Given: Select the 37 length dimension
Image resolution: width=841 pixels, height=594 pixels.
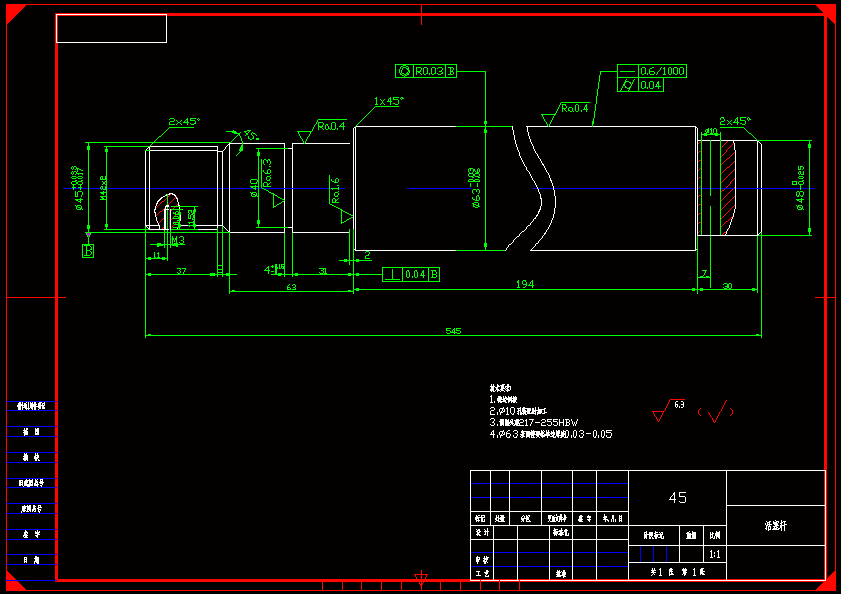Looking at the screenshot, I should (181, 271).
